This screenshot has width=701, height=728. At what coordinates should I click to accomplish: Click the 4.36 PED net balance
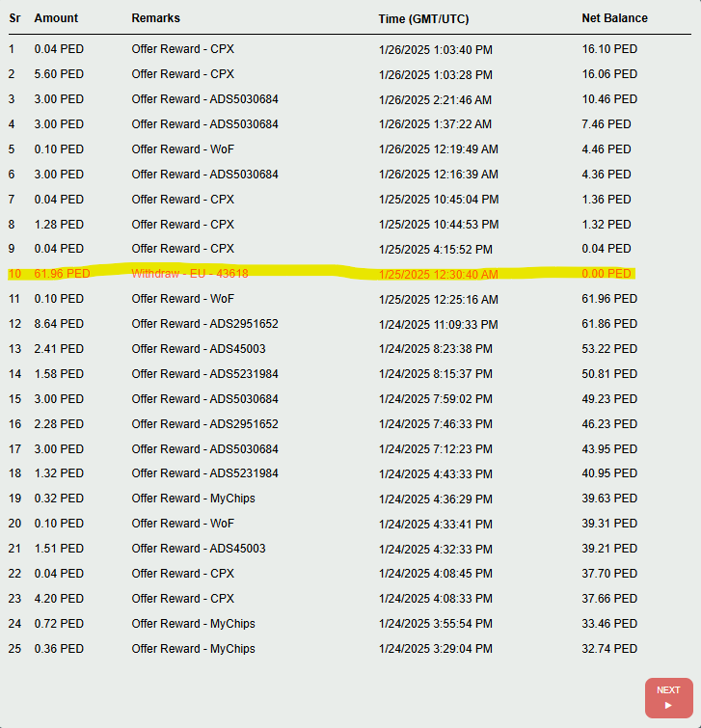click(607, 175)
